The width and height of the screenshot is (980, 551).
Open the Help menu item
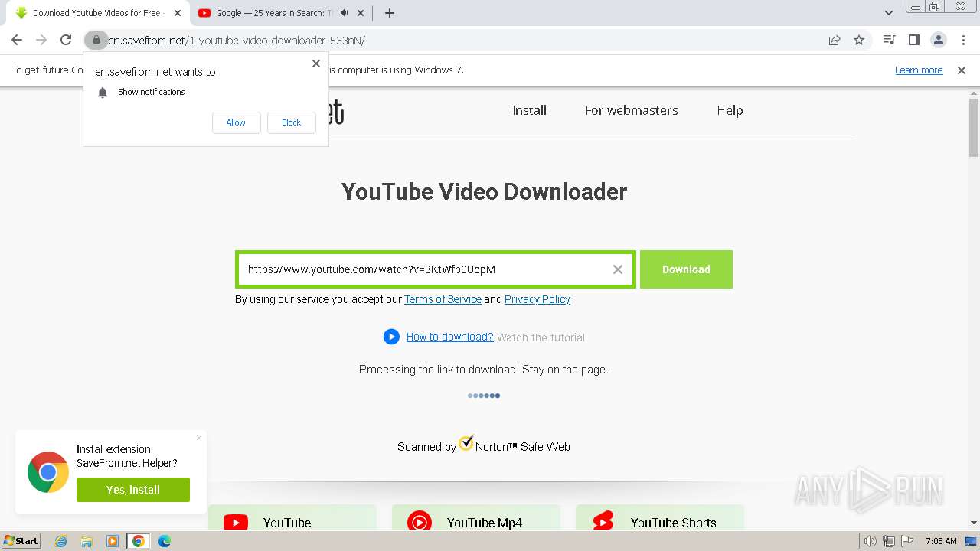point(730,110)
